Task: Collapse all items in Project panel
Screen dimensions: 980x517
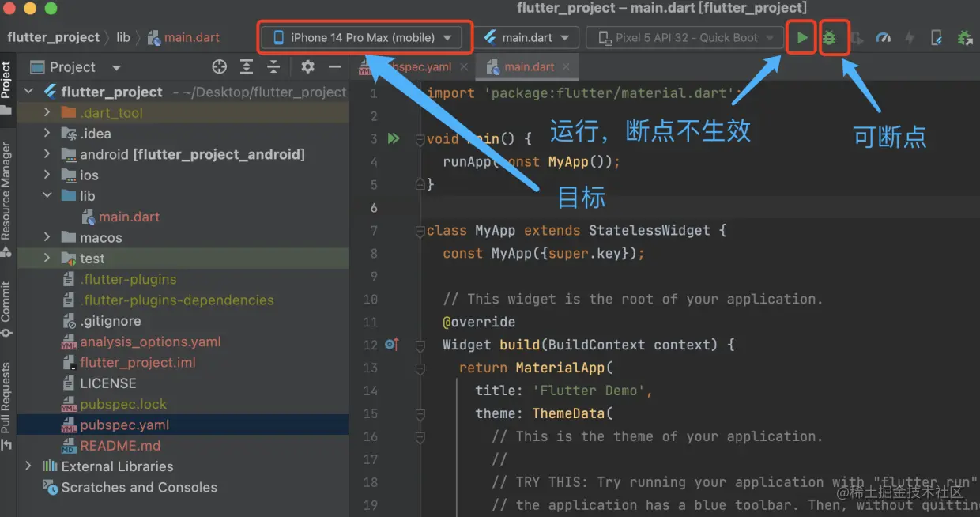Action: point(273,66)
